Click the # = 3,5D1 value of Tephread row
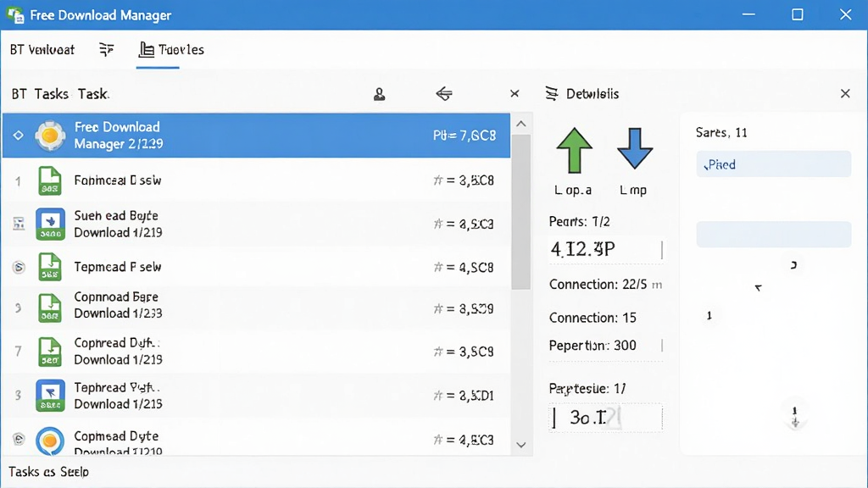The image size is (868, 488). pyautogui.click(x=464, y=396)
